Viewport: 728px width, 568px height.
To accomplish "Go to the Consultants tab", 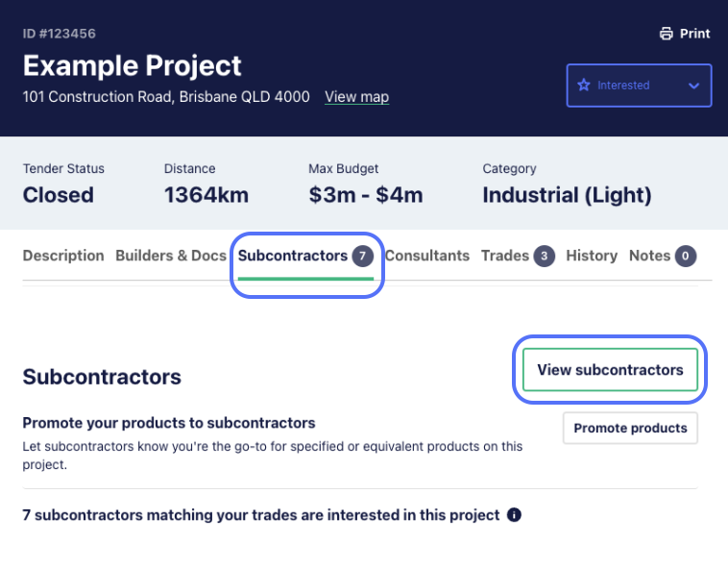I will pos(427,256).
